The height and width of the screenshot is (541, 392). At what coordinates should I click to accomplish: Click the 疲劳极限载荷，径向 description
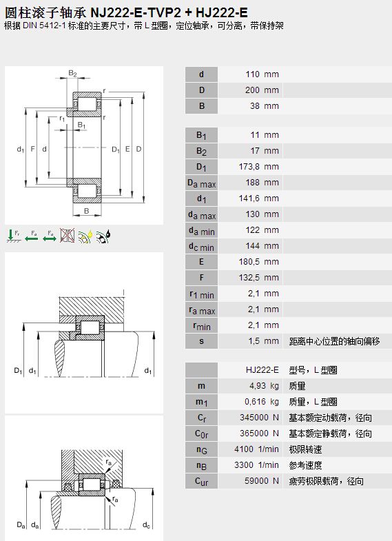tap(326, 482)
